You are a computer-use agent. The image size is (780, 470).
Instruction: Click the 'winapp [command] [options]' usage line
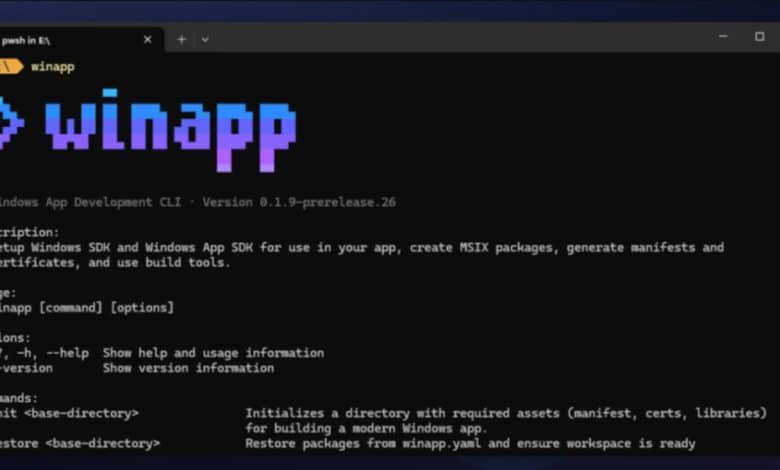(88, 308)
